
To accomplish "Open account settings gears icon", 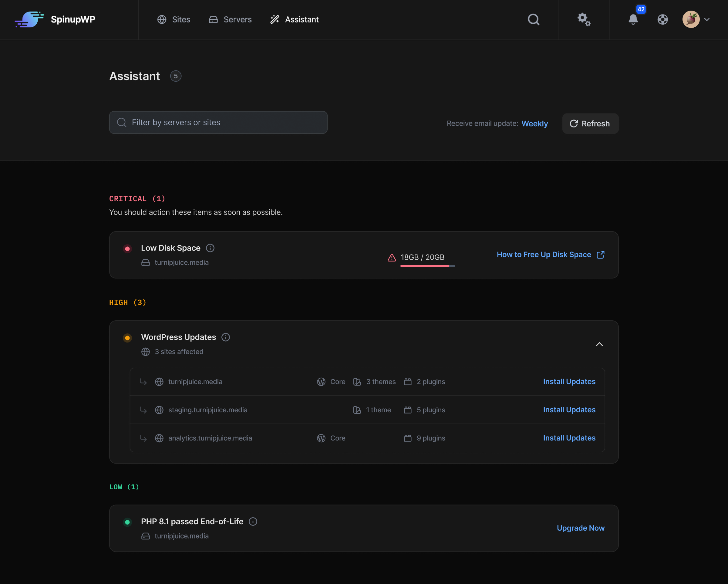I will click(x=584, y=20).
